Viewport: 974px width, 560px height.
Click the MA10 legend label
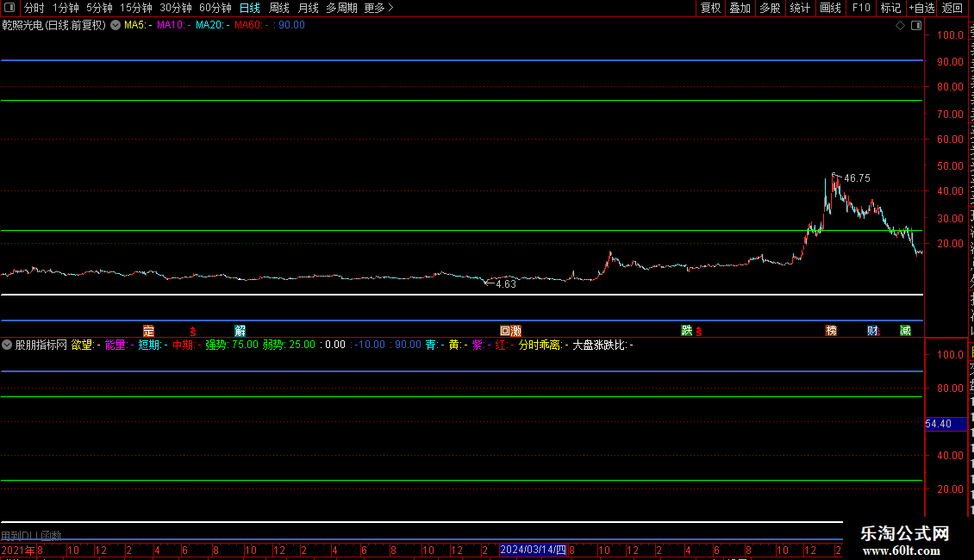click(174, 26)
